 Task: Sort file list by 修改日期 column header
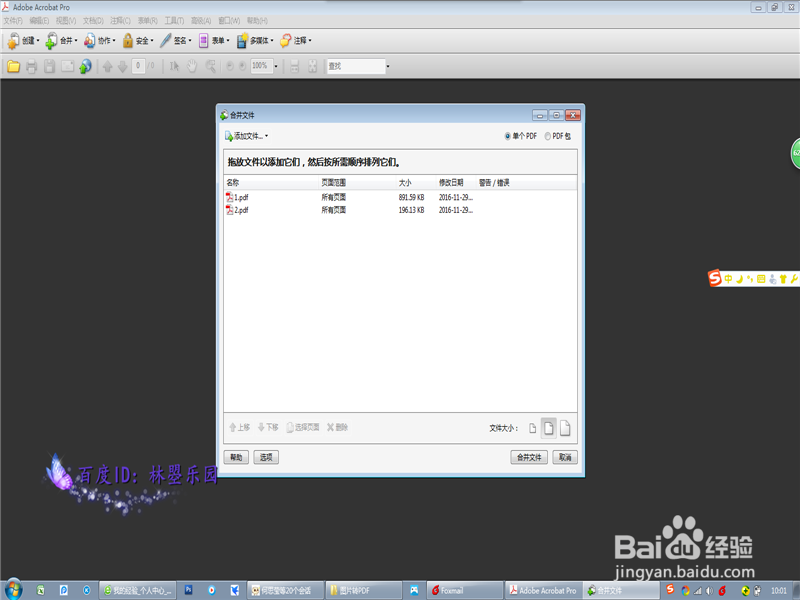[456, 183]
